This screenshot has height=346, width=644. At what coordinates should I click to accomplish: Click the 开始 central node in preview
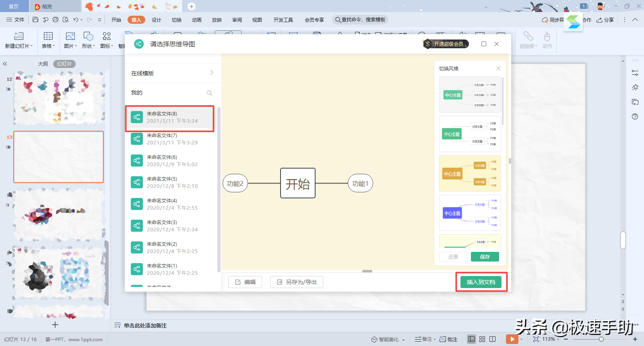pyautogui.click(x=298, y=183)
